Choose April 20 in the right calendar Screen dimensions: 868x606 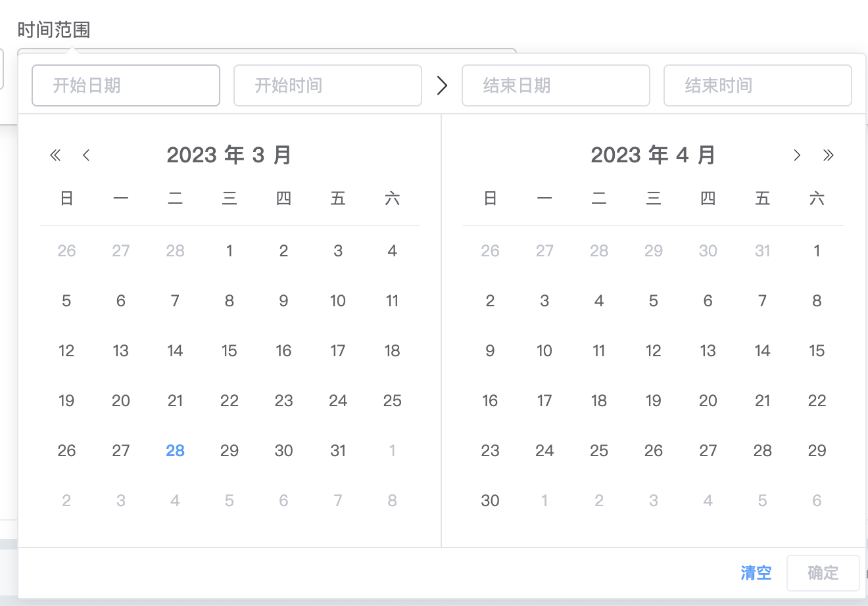pos(708,400)
